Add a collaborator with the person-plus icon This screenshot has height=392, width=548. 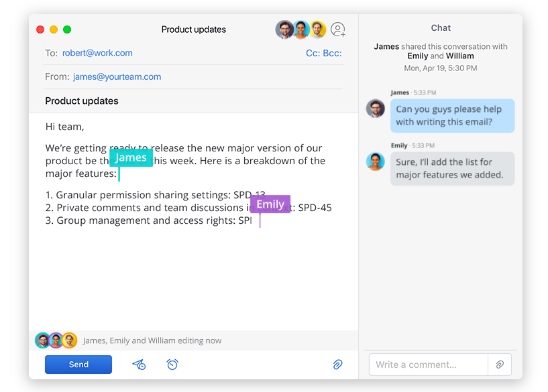click(x=338, y=29)
